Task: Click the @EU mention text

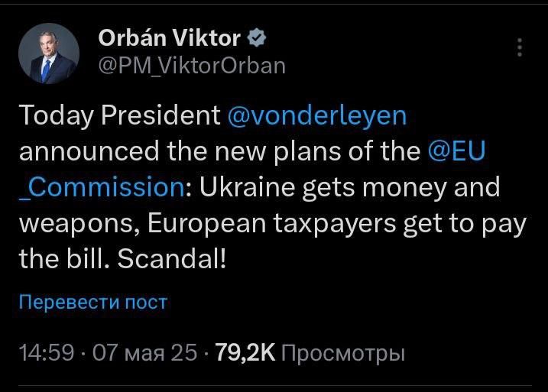Action: tap(456, 151)
